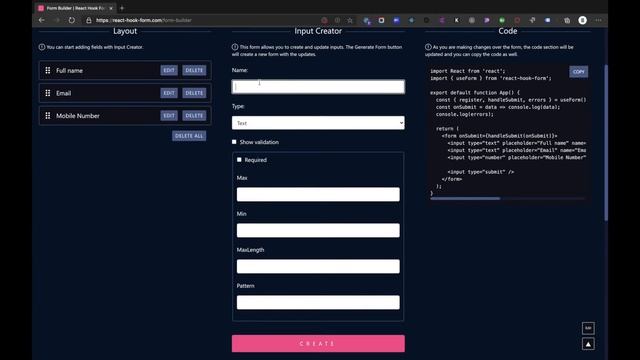
Task: Reload the page with the refresh icon
Action: coord(72,20)
